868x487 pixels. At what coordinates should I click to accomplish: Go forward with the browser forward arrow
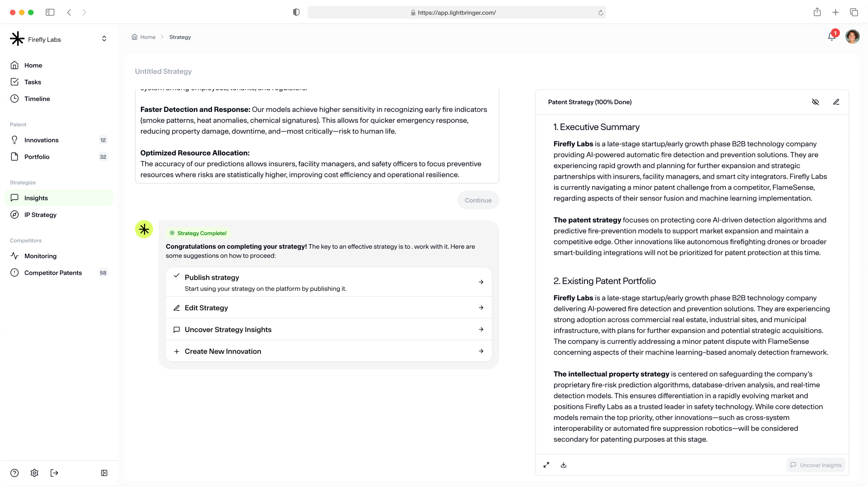tap(84, 13)
